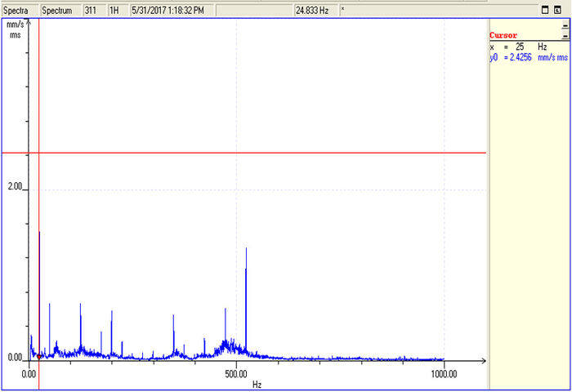Collapse the Cursor panel section
Screen dimensions: 572x392
pos(565,36)
